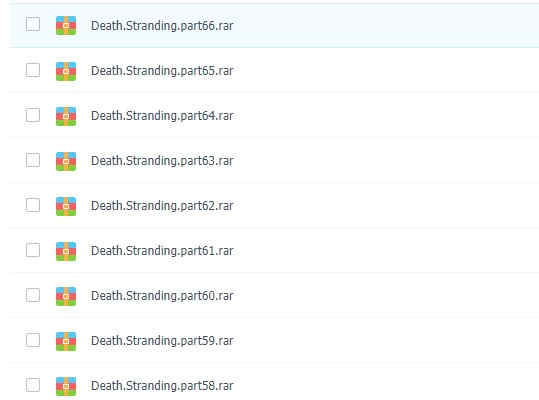Check the box next to Death.Stranding.part61.rar

(x=33, y=250)
